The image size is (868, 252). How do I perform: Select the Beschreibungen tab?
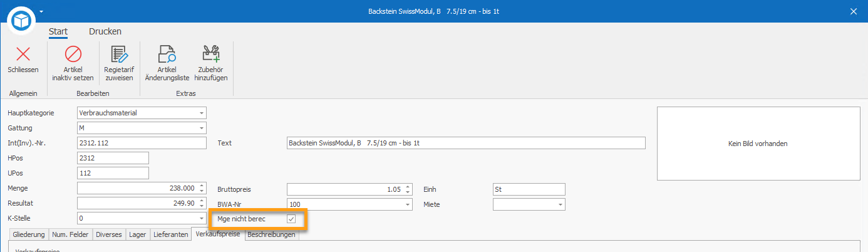(271, 234)
